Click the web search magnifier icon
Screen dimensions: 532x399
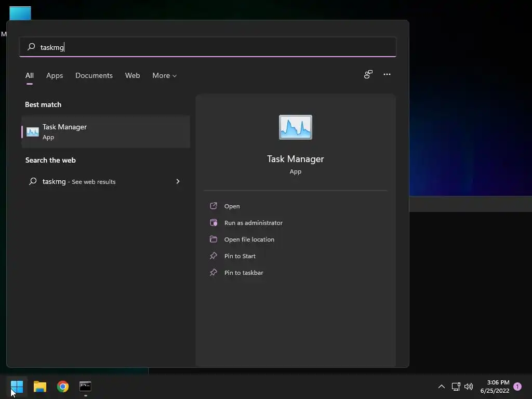point(33,181)
